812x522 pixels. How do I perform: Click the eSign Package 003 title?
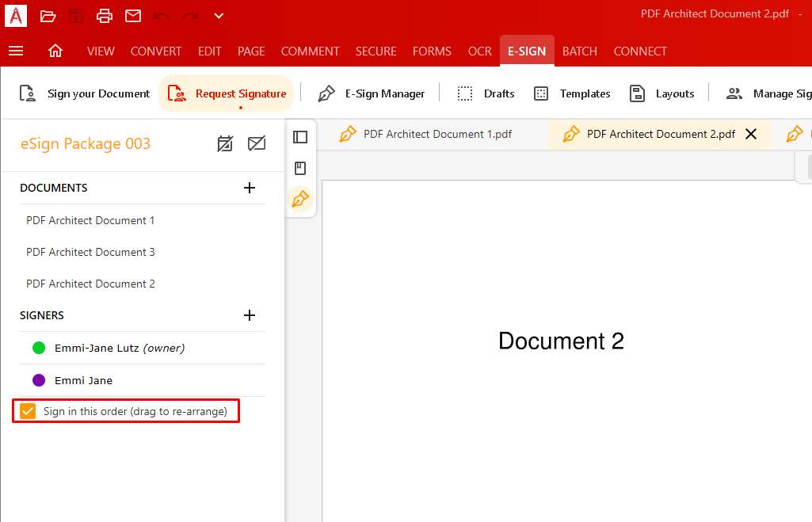coord(86,143)
